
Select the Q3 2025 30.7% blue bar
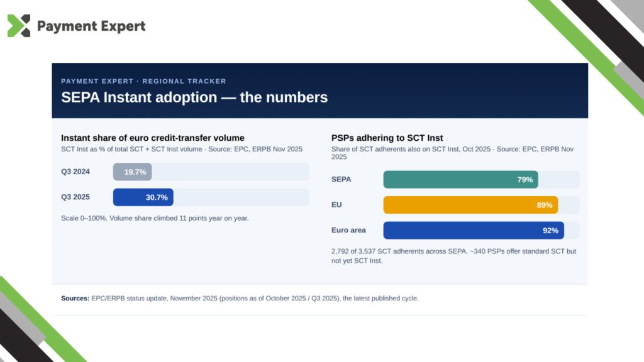pos(143,197)
